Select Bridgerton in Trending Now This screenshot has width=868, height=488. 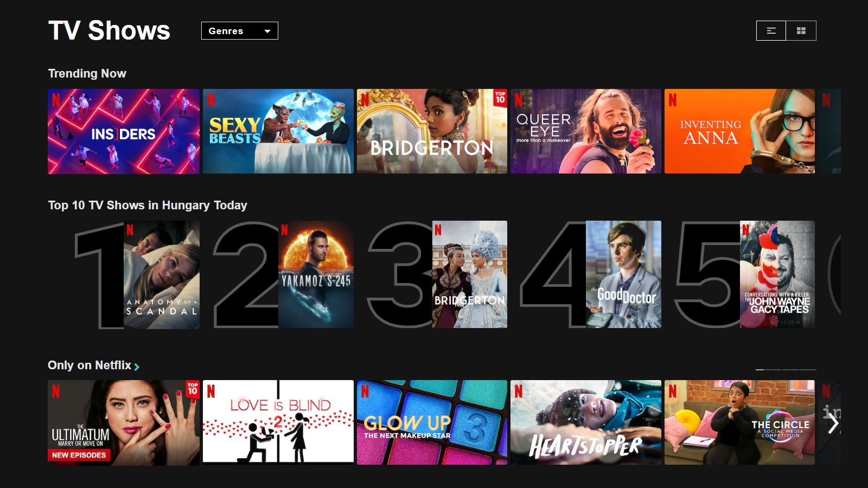point(432,131)
